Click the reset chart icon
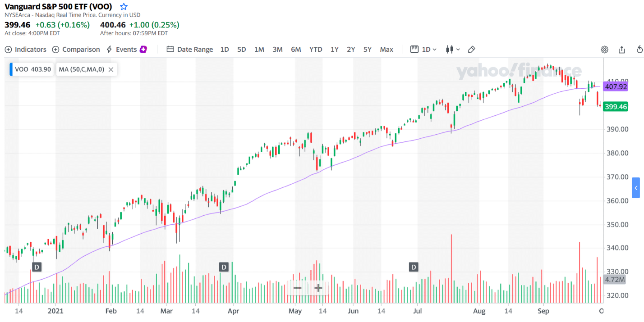The image size is (644, 322). tap(639, 50)
